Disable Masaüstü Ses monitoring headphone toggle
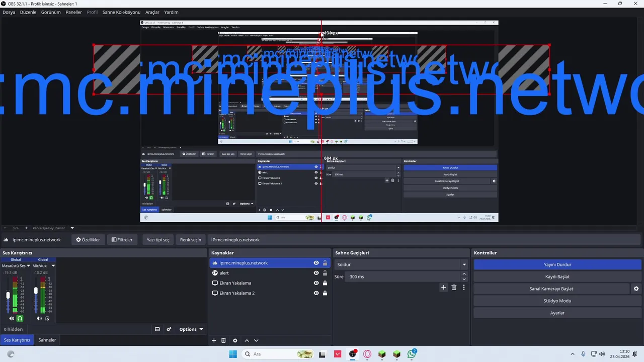644x362 pixels. 20,318
